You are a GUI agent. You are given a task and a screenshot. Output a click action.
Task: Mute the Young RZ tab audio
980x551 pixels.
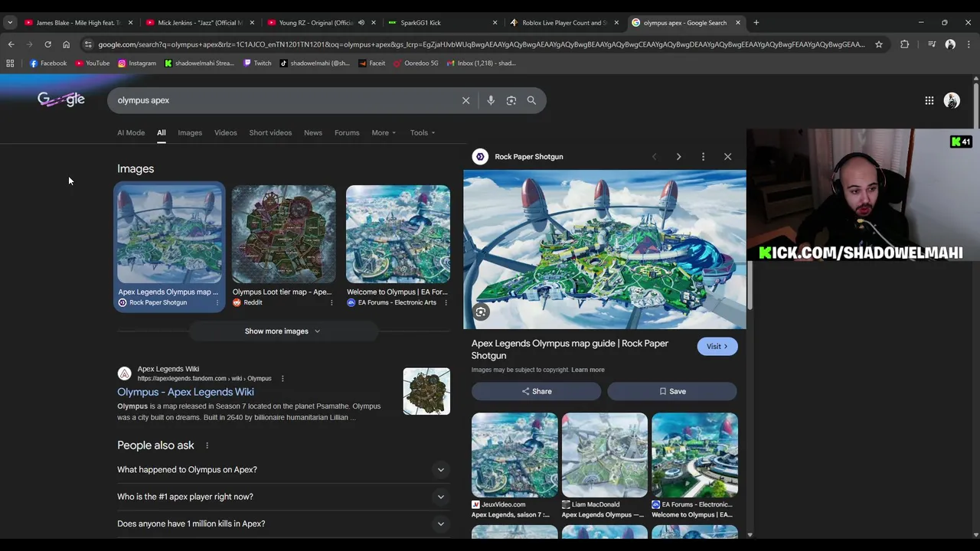pyautogui.click(x=361, y=22)
